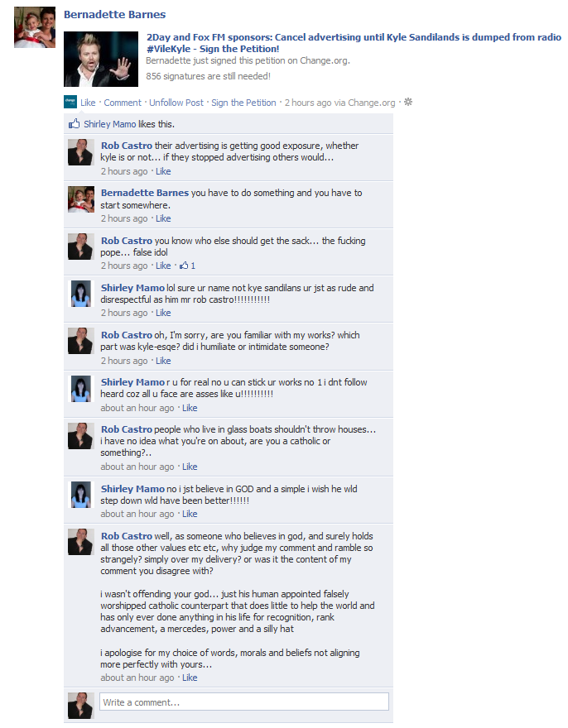Viewport: 568px width, 728px height.
Task: Click Shirley Mamo's name in the likes line
Action: coord(109,124)
